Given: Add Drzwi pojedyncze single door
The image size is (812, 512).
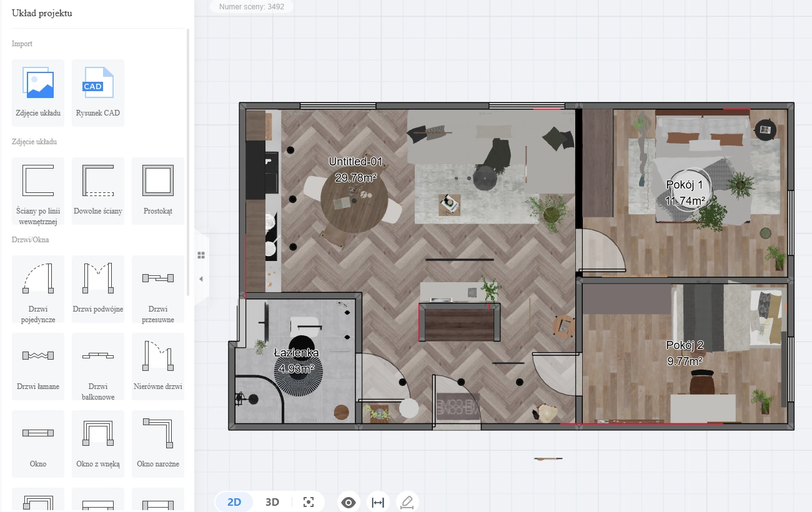Looking at the screenshot, I should (38, 278).
